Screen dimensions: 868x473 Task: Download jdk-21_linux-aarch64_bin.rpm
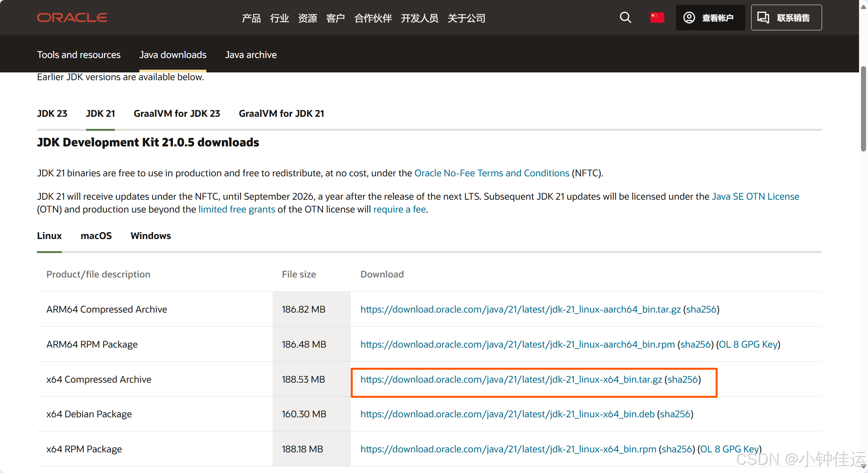518,344
